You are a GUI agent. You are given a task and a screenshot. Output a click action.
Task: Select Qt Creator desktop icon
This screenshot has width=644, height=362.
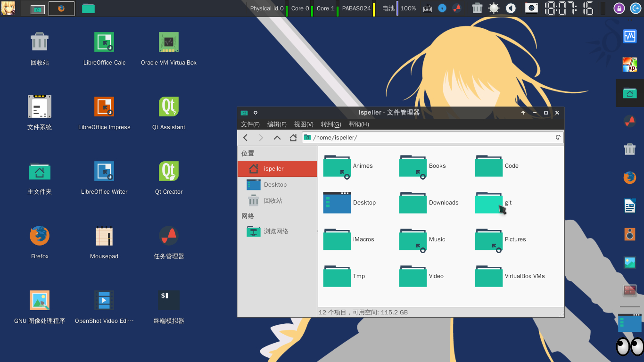coord(169,178)
